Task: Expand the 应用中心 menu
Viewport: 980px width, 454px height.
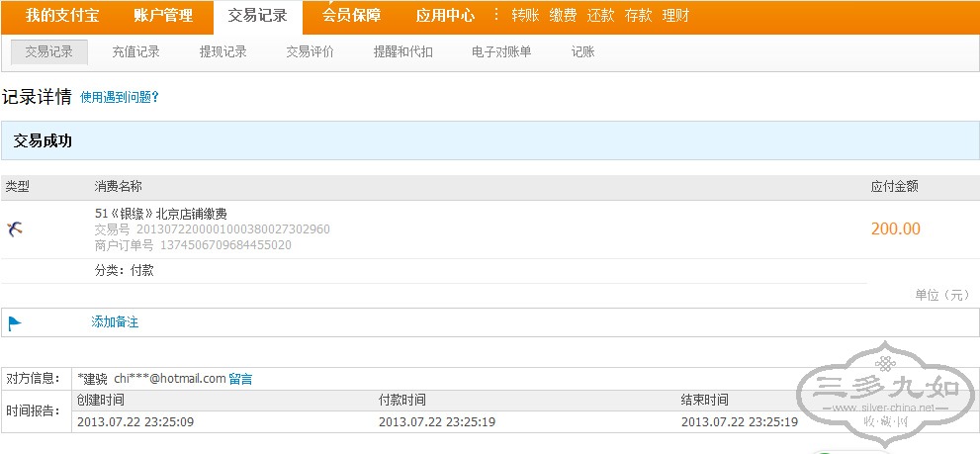Action: (445, 16)
